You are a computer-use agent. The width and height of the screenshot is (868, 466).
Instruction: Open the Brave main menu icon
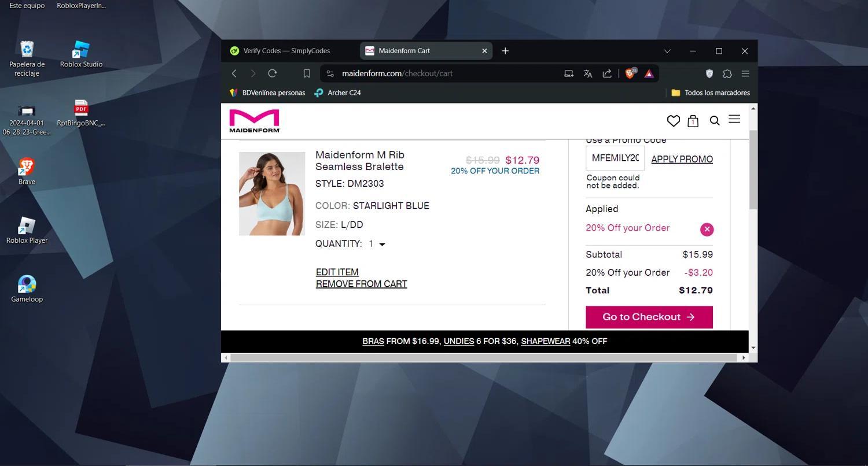tap(745, 73)
